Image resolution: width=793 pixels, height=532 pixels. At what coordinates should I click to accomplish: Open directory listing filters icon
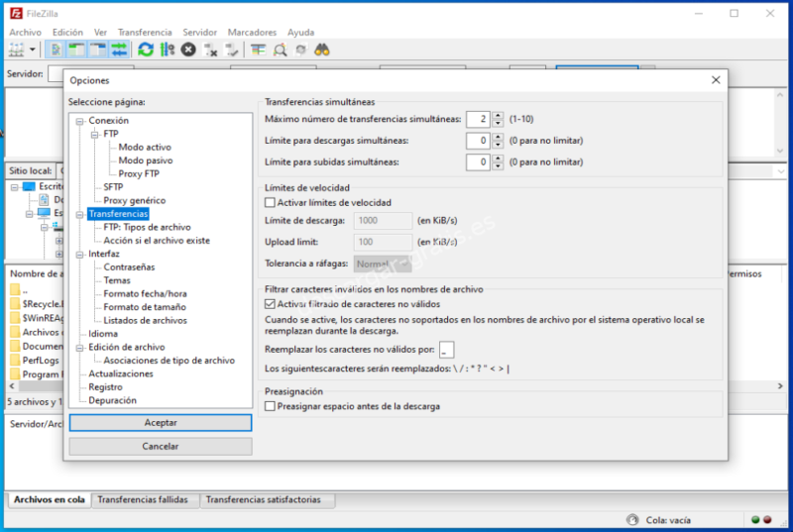pyautogui.click(x=259, y=50)
